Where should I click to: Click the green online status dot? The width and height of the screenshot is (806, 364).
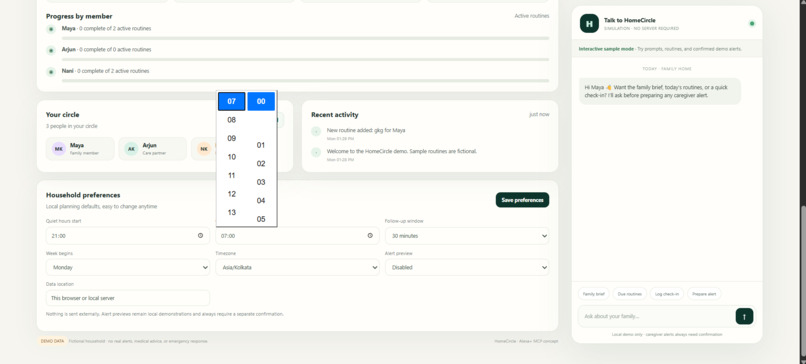click(x=752, y=24)
